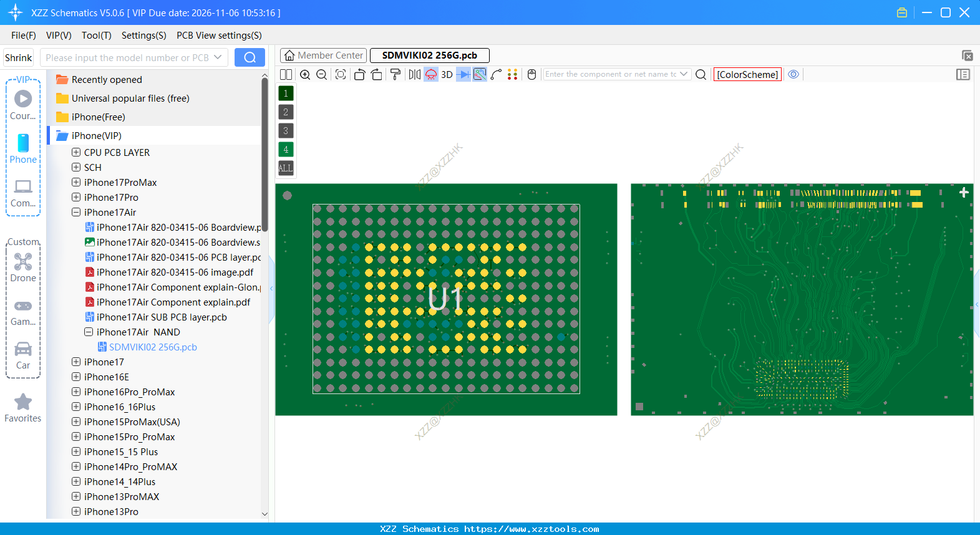Toggle the split view layout icon

pos(286,75)
